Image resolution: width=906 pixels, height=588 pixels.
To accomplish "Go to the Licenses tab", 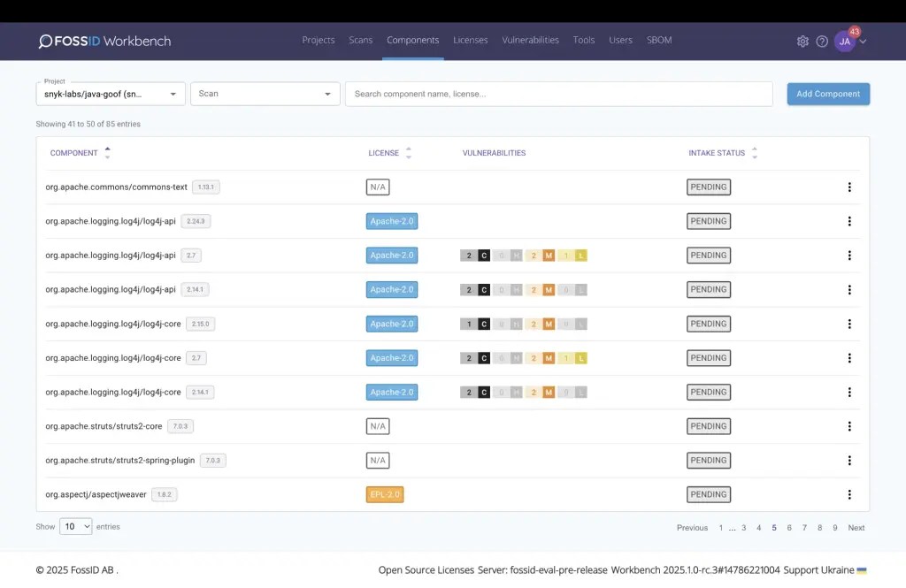I will pyautogui.click(x=471, y=40).
